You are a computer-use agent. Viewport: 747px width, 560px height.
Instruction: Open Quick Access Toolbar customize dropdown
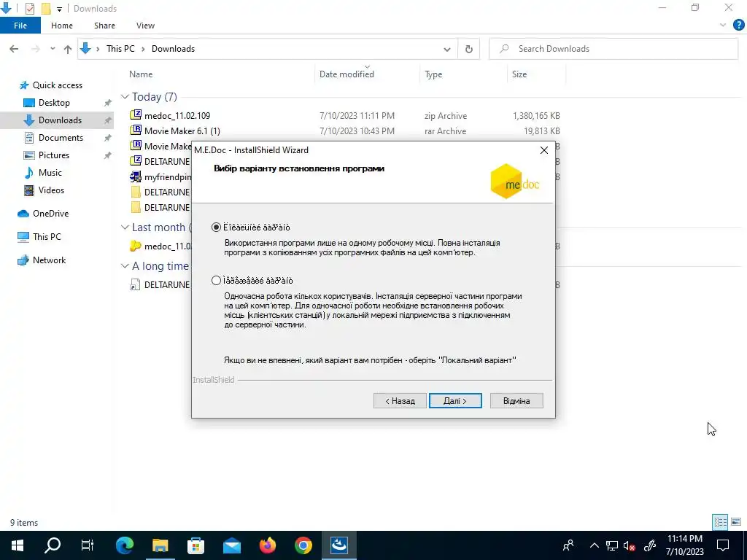click(60, 9)
